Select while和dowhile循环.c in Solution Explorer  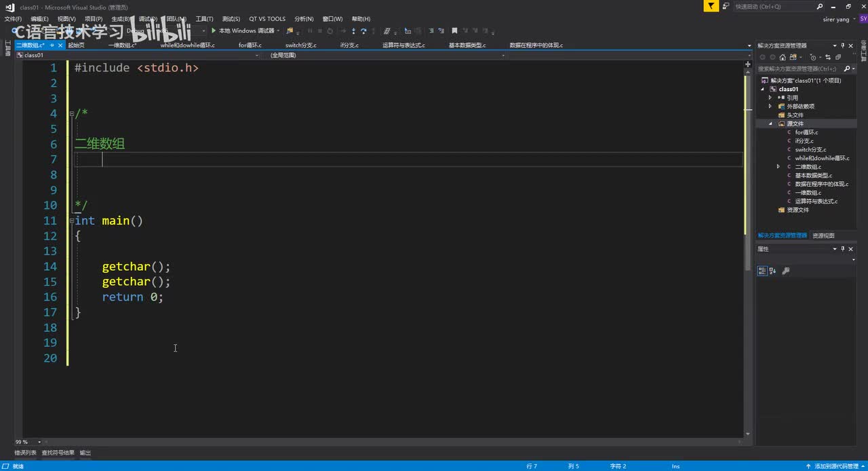coord(822,158)
